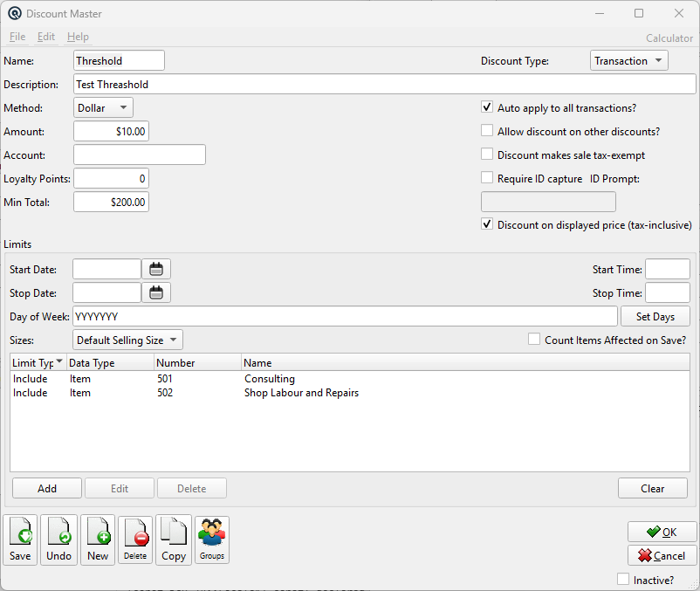Enable Allow discount on other discounts

click(x=487, y=131)
